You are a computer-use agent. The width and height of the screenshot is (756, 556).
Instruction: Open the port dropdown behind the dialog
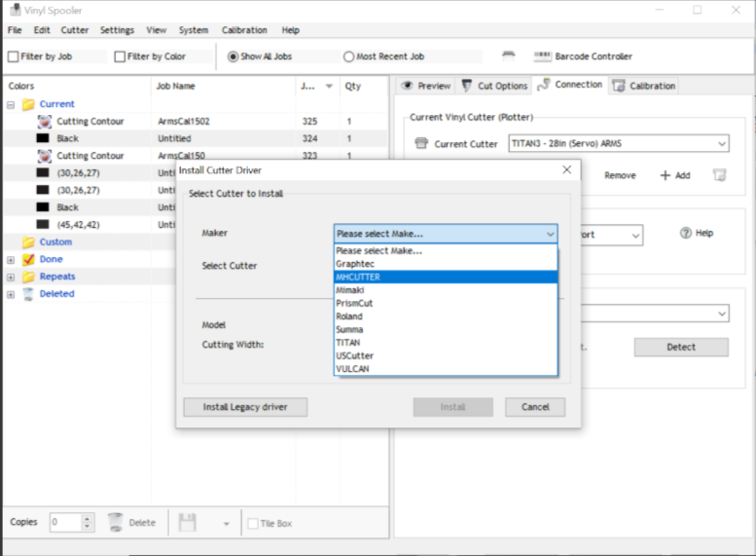click(x=635, y=235)
